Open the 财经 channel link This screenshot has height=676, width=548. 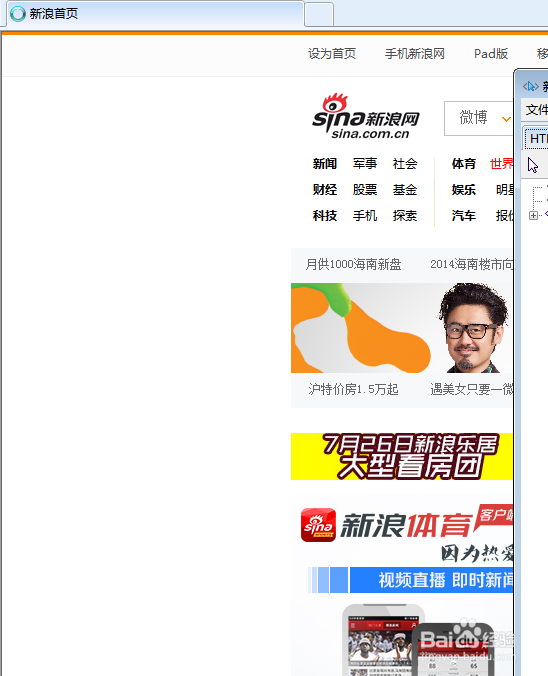(x=325, y=190)
